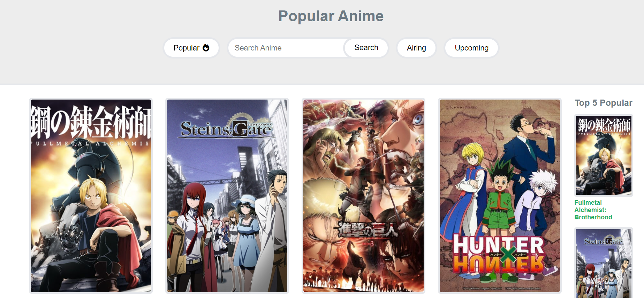Open the Attack on Titan Season 3 poster
This screenshot has width=644, height=298.
tap(363, 196)
